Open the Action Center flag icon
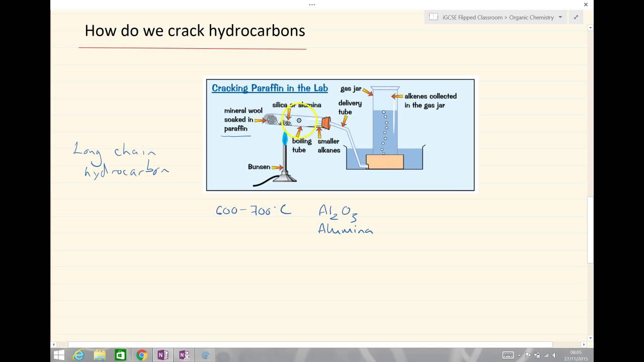Image resolution: width=644 pixels, height=362 pixels. (528, 355)
